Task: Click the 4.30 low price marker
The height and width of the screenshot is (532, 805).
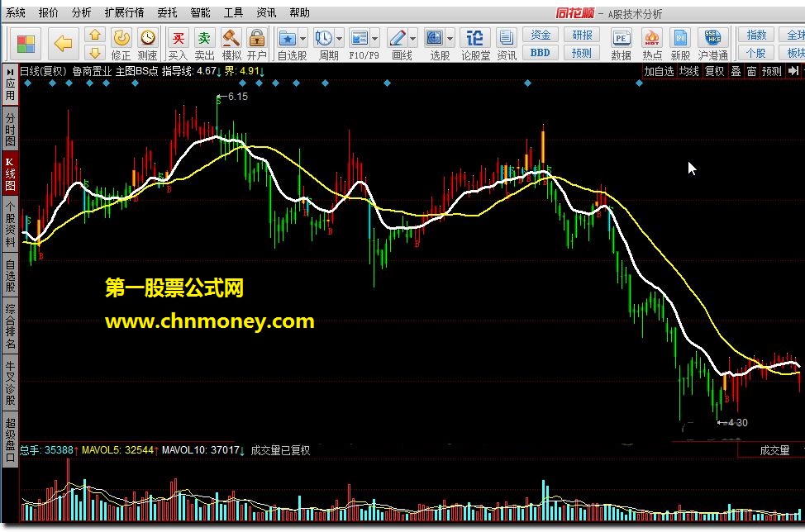Action: pos(732,423)
